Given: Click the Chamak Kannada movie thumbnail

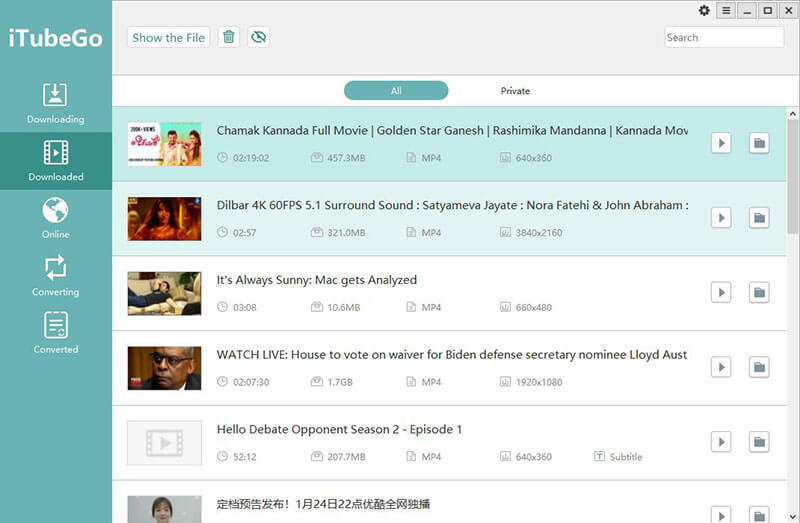Looking at the screenshot, I should point(164,144).
